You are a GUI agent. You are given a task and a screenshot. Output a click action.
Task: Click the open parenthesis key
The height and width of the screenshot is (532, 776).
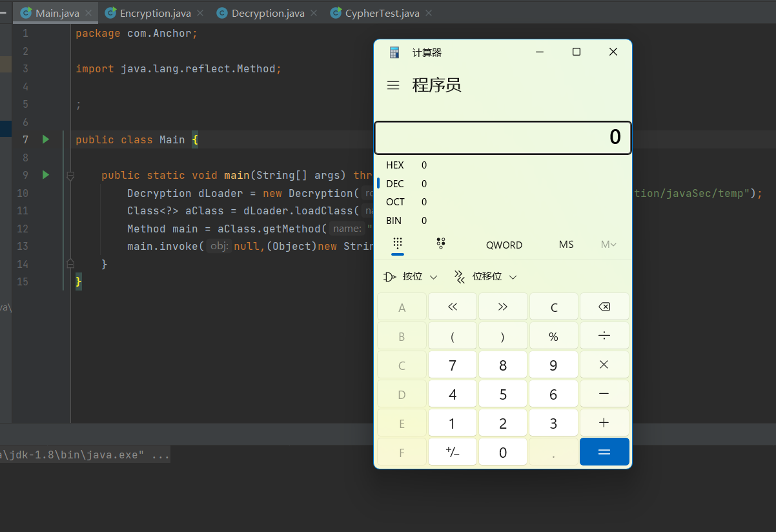point(453,336)
